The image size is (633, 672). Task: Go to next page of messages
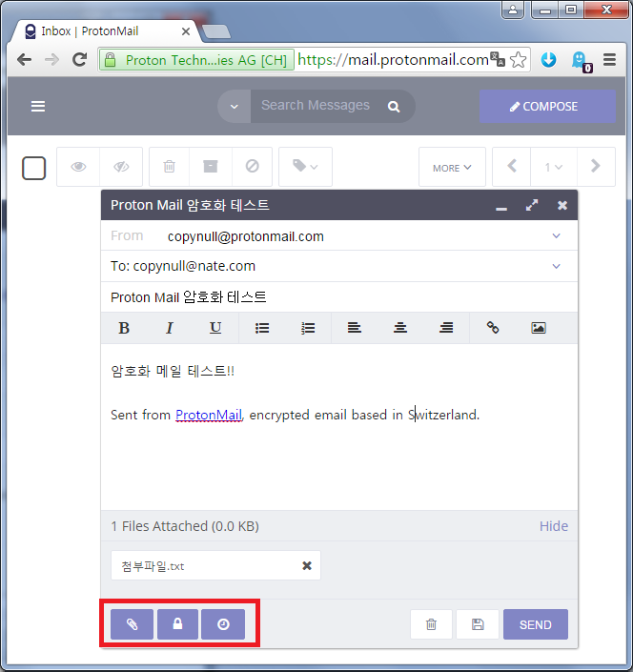coord(596,166)
